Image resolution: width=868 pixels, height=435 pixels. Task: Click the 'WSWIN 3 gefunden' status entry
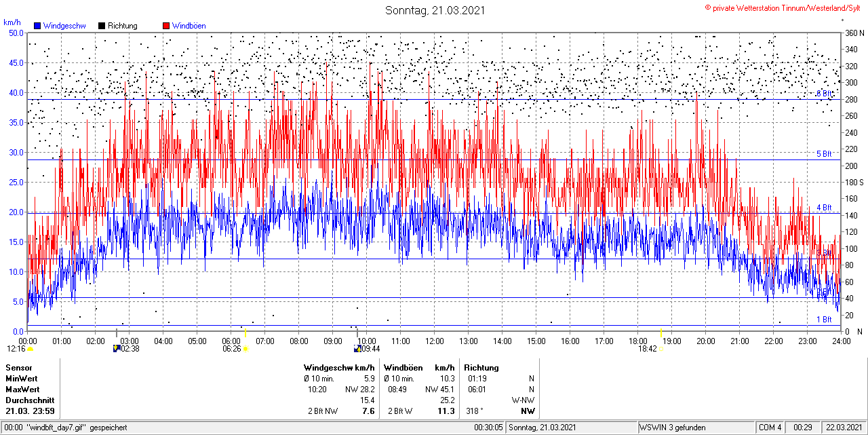(x=673, y=428)
